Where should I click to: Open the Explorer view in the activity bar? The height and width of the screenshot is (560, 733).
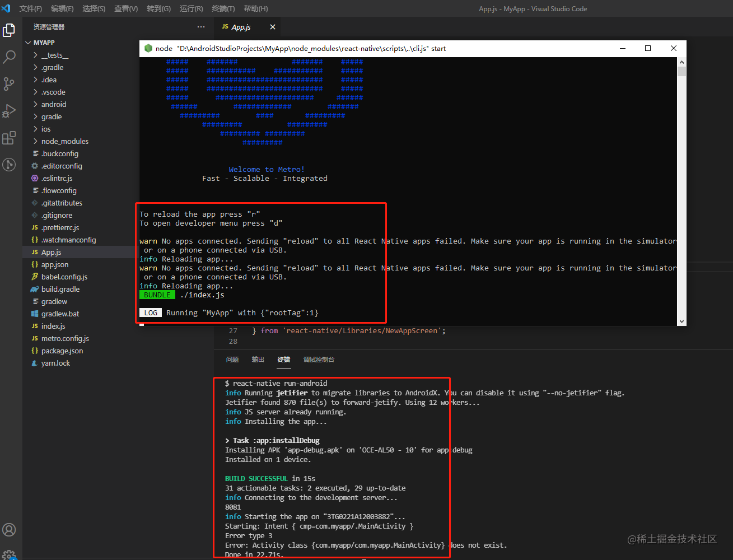[9, 30]
